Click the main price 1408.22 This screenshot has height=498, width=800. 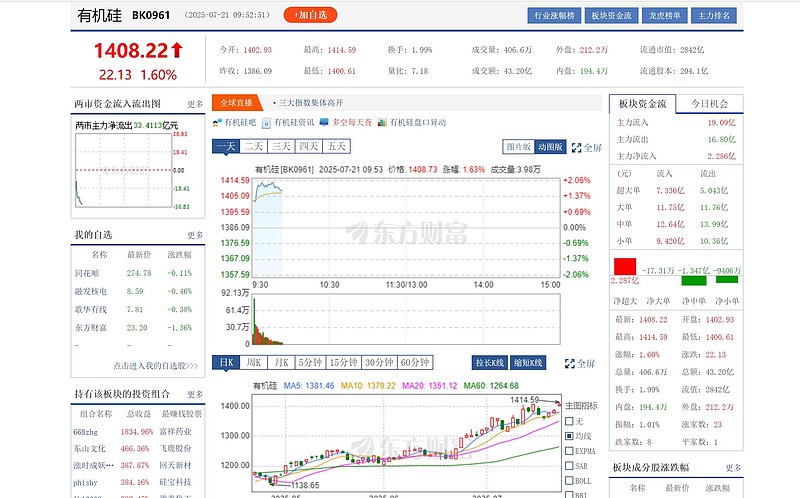(x=131, y=51)
